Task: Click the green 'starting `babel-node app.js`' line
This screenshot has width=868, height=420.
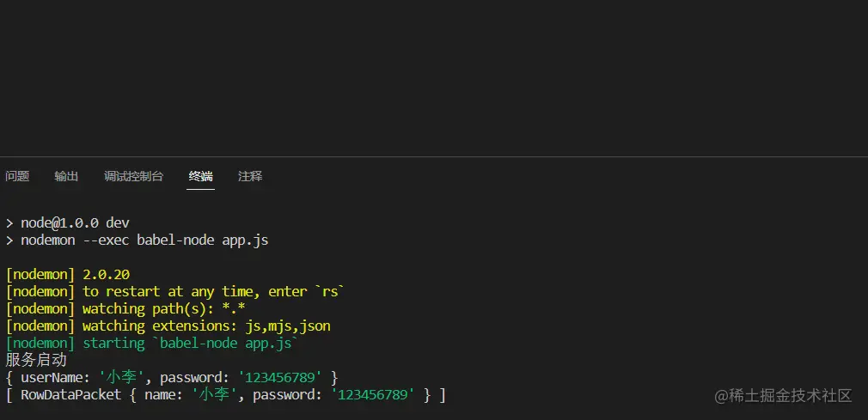Action: [x=151, y=343]
